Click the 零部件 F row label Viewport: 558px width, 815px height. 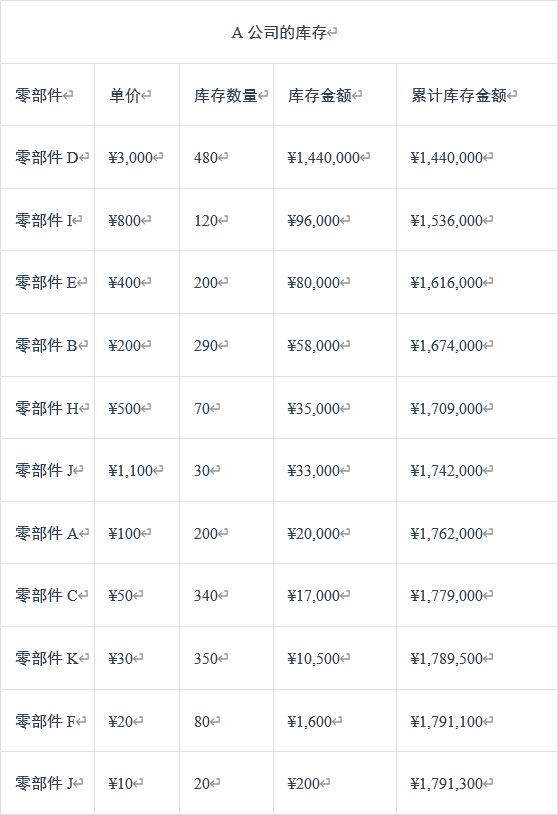tap(46, 721)
